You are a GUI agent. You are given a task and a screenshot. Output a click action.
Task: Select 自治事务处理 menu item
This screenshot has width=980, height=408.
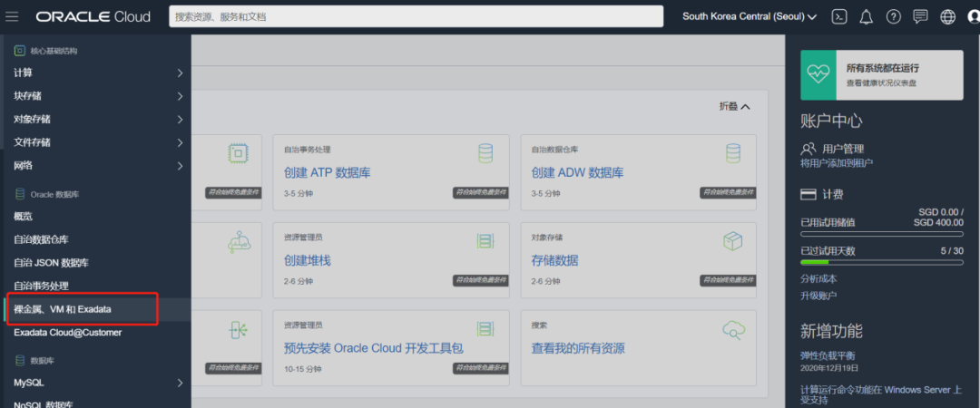click(x=41, y=286)
